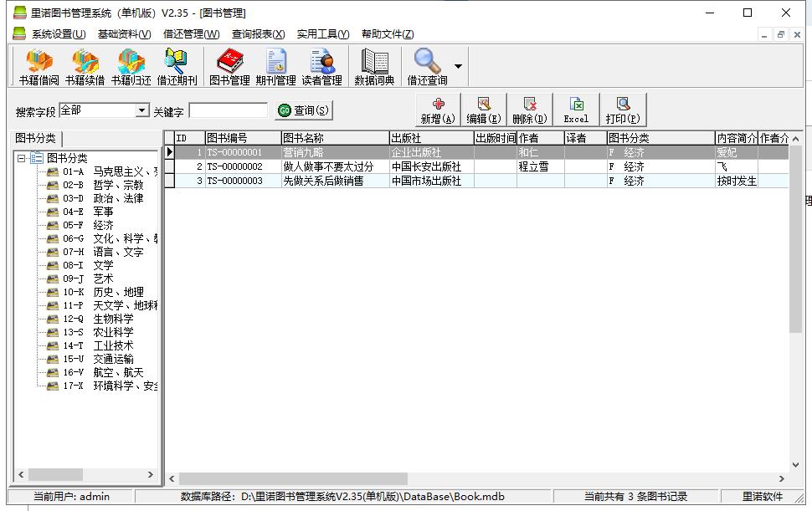Run search with the 查询(S) button
The width and height of the screenshot is (812, 511).
coord(304,110)
